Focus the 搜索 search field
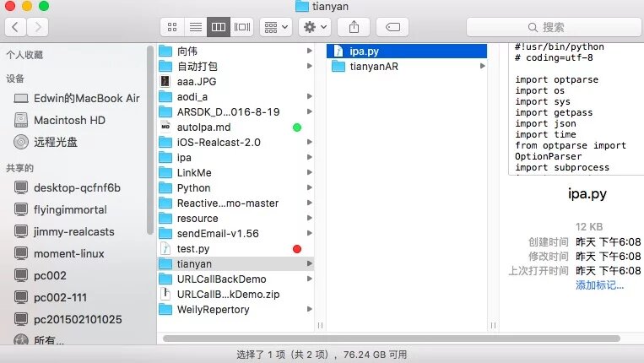644x363 pixels. (554, 27)
